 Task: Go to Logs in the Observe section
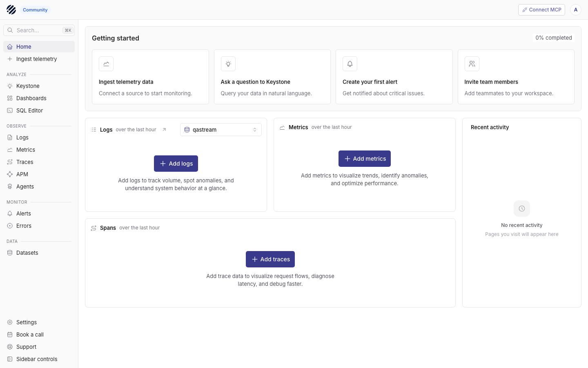coord(39,137)
